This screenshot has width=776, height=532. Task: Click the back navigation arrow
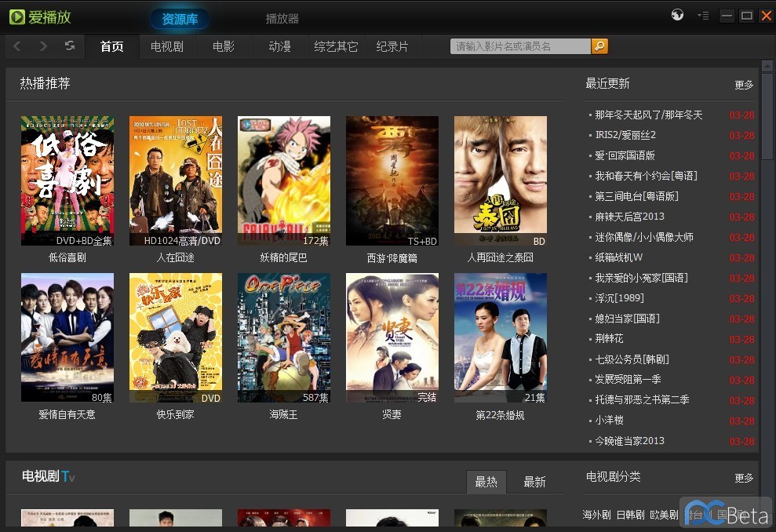click(x=17, y=46)
